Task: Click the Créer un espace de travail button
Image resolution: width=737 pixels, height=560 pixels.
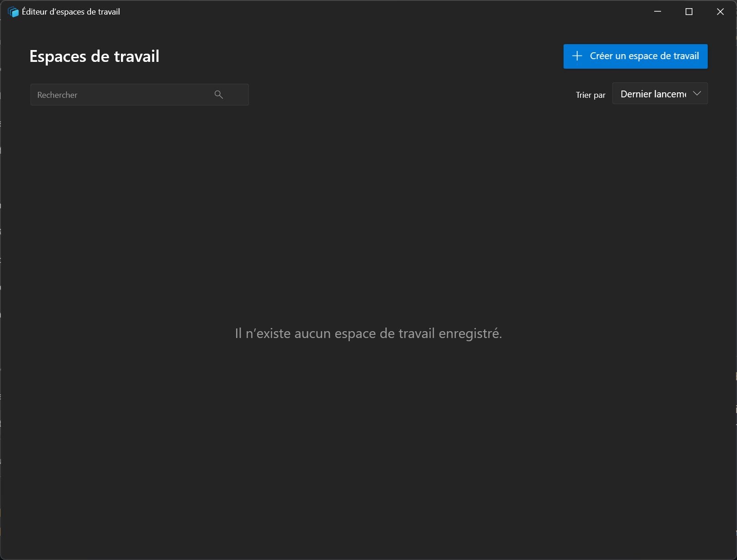Action: click(x=635, y=56)
